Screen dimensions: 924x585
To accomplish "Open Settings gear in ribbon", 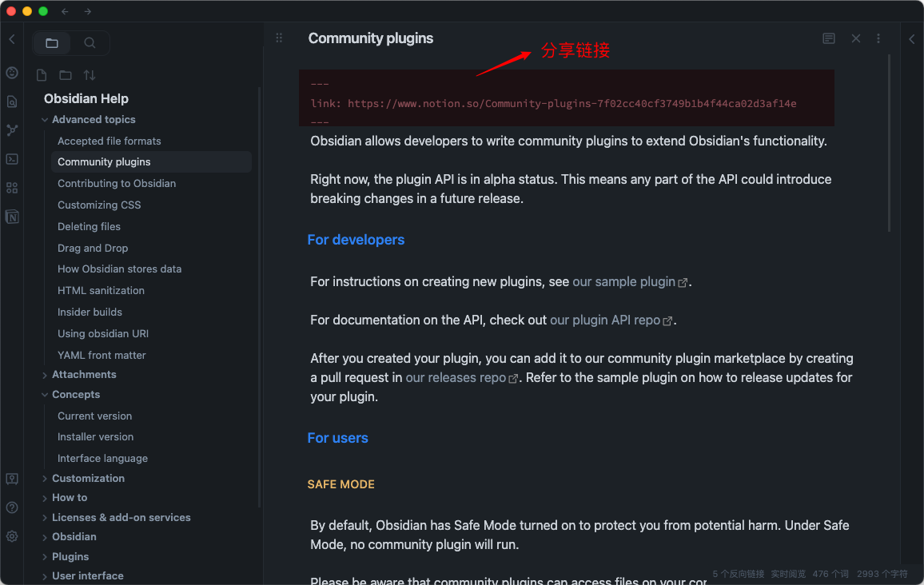I will [12, 536].
